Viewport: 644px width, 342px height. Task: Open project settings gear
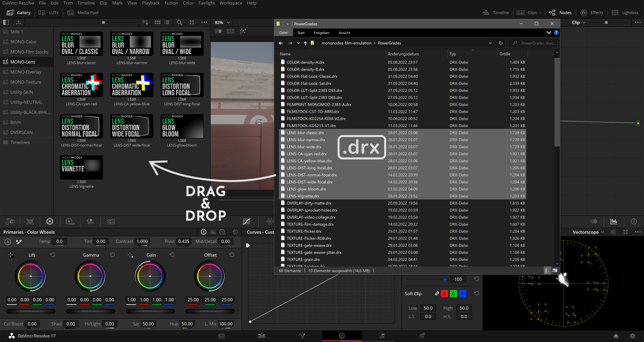pyautogui.click(x=632, y=336)
